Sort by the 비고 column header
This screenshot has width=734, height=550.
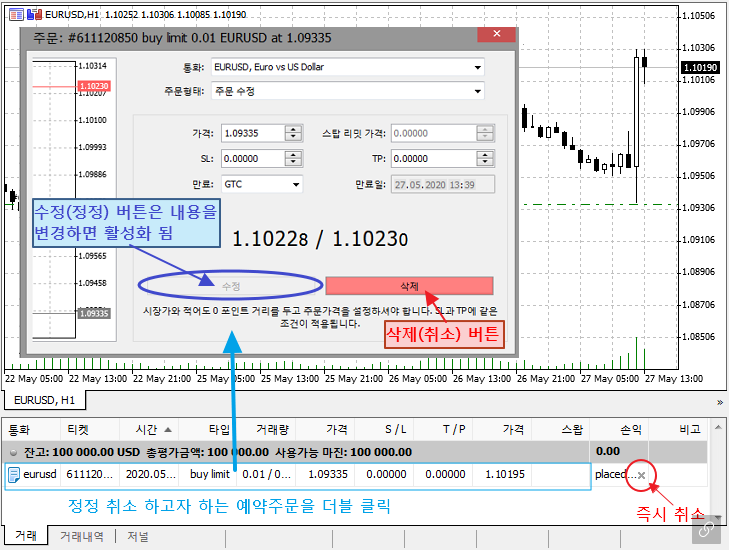tap(678, 429)
